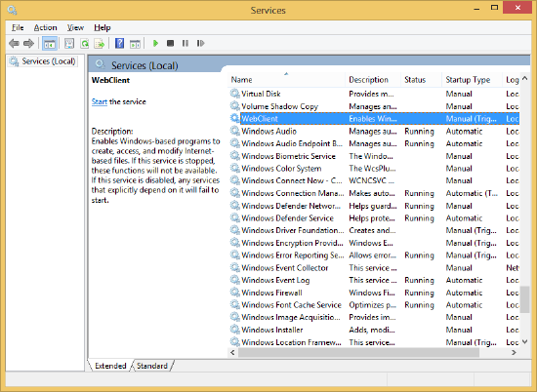Click the gear icon beside Windows Firewall
The width and height of the screenshot is (537, 392).
[x=234, y=293]
